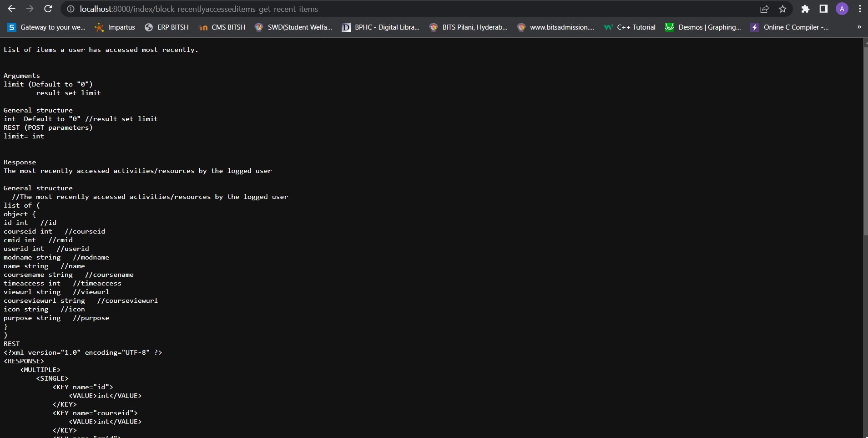
Task: Share this page using the share icon
Action: click(765, 9)
